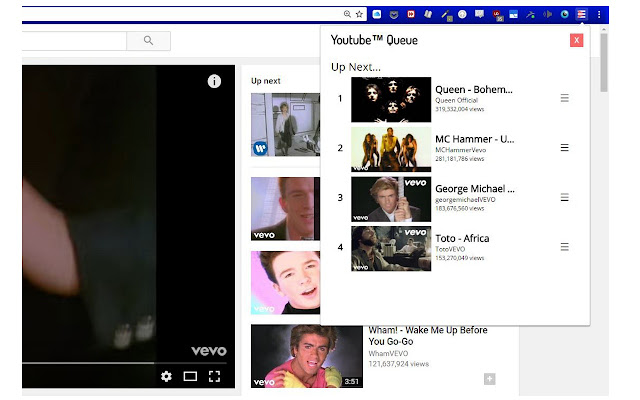Click the cloud extension icon in toolbar
This screenshot has width=640, height=400.
[377, 14]
